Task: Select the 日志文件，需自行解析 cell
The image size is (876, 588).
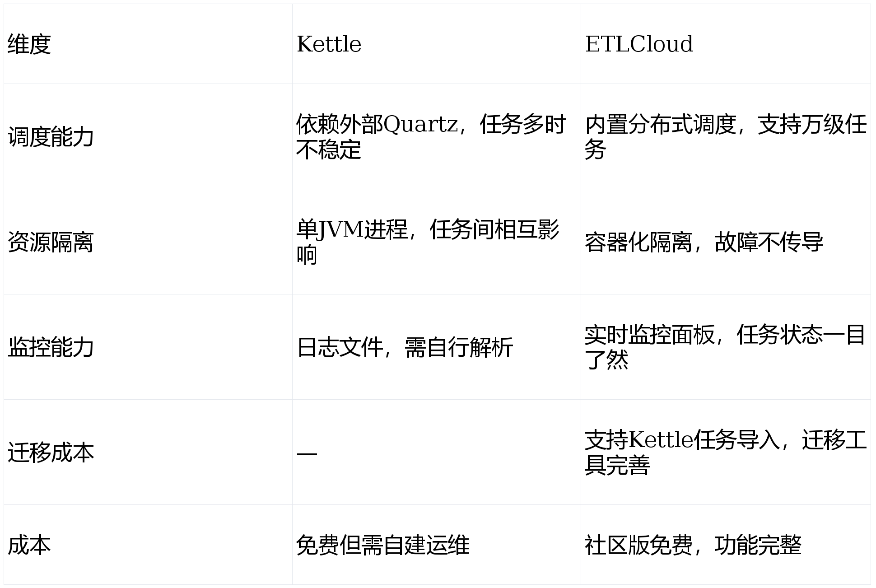Action: [436, 347]
